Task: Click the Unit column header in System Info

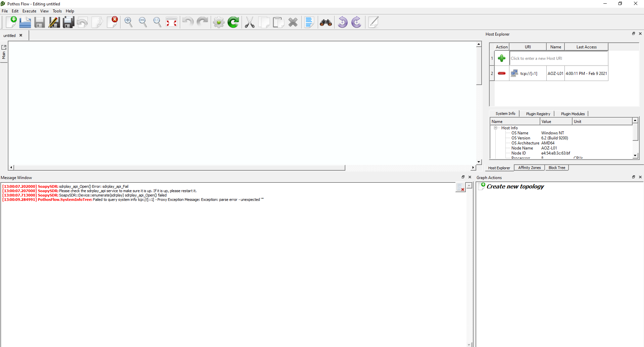Action: coord(602,122)
